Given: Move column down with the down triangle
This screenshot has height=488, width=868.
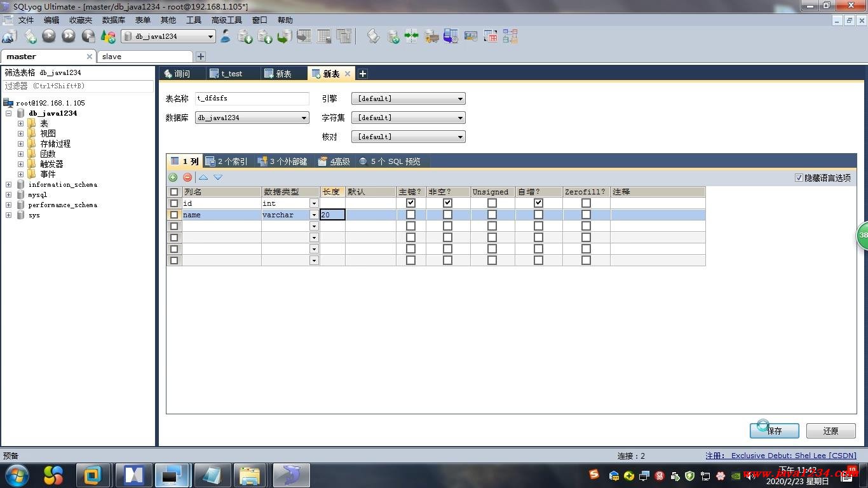Looking at the screenshot, I should click(218, 177).
